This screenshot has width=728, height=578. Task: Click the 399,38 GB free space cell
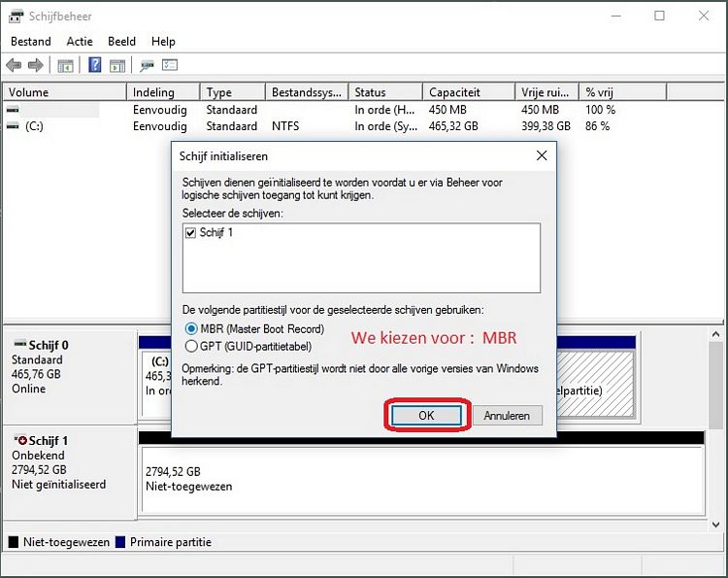(x=546, y=126)
